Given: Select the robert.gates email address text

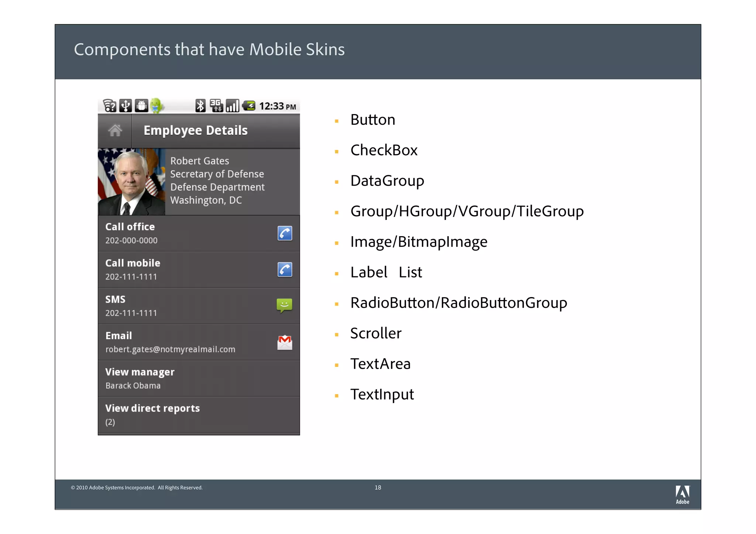Looking at the screenshot, I should tap(170, 349).
